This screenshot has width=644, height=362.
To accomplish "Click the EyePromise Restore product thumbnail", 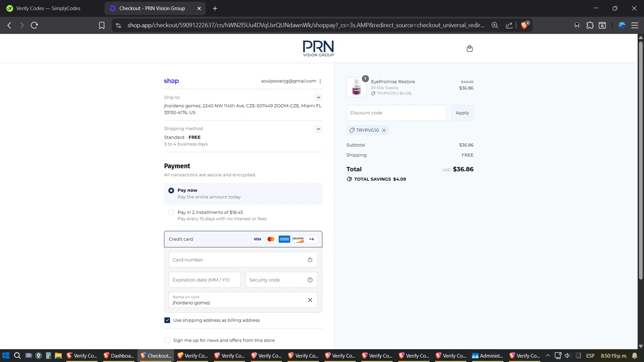I will pos(357,87).
